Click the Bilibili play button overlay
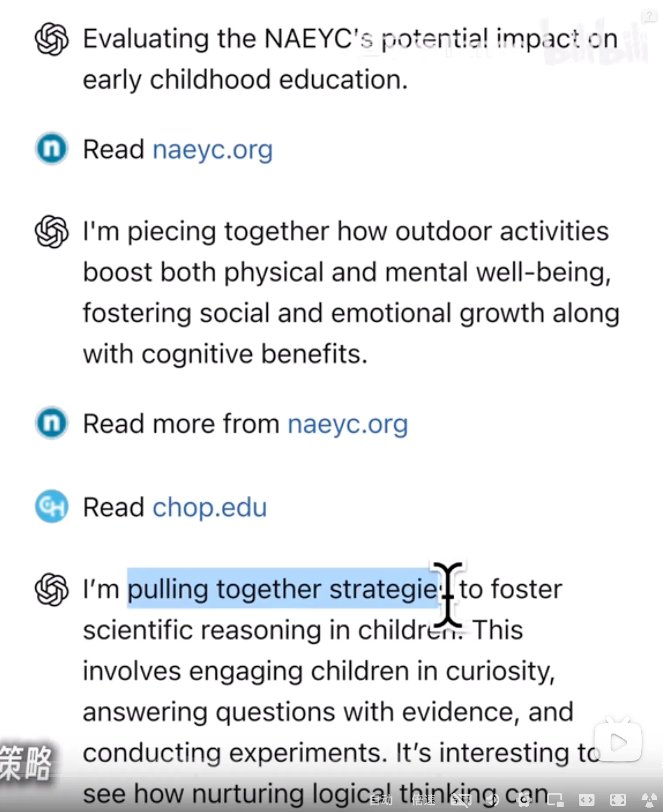This screenshot has height=812, width=663. [618, 742]
